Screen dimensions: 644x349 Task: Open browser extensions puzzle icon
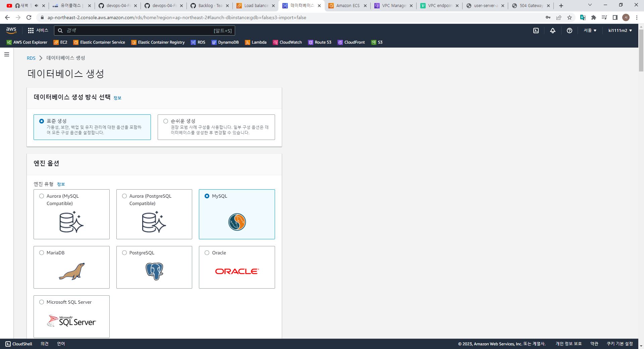(x=594, y=17)
